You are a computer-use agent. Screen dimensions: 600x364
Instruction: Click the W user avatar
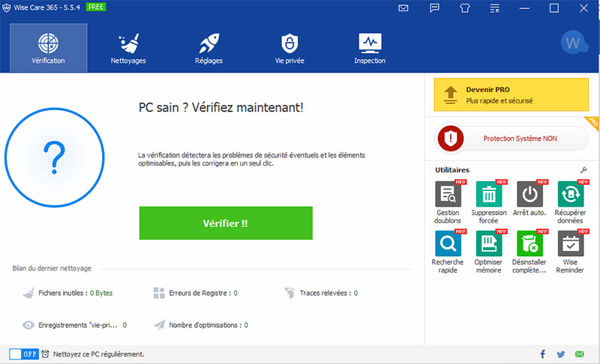point(574,43)
